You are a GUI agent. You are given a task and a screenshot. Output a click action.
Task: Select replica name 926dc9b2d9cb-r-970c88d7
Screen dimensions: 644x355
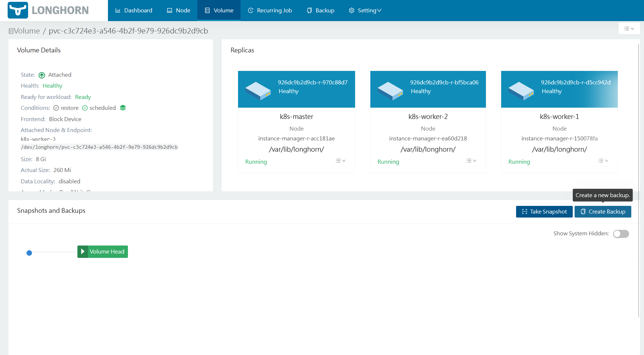313,83
